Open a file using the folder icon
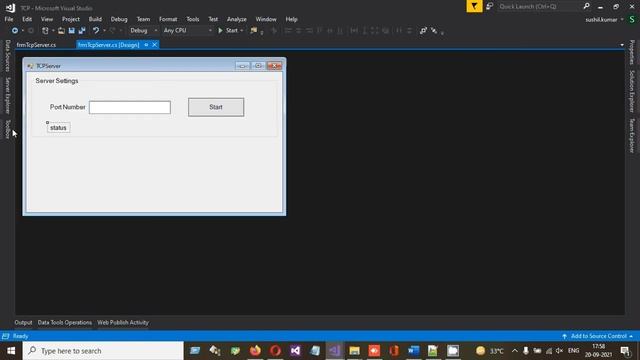 click(61, 31)
